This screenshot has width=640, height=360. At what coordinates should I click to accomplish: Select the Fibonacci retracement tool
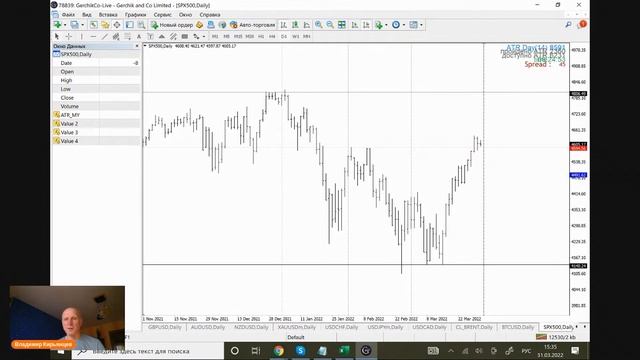[127, 36]
